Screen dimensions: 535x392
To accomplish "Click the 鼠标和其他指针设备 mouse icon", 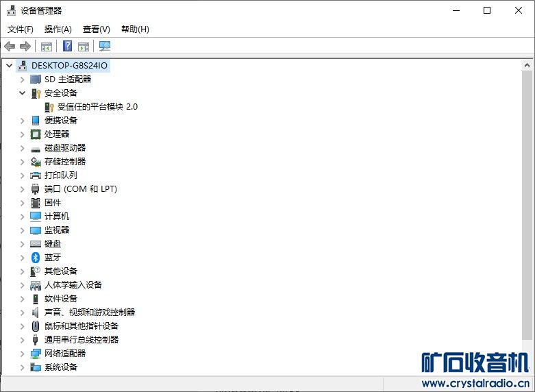I will click(x=36, y=326).
